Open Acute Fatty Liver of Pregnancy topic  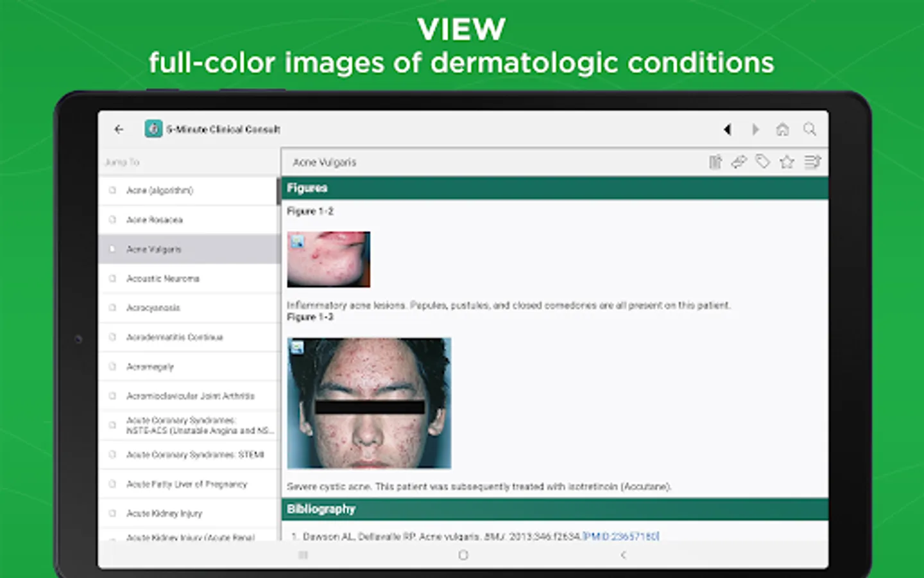click(189, 484)
